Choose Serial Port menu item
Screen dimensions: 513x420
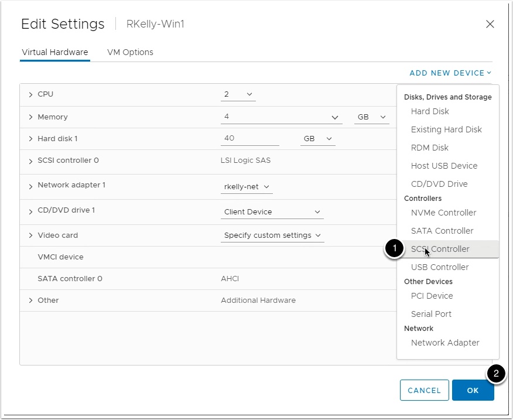pyautogui.click(x=431, y=314)
